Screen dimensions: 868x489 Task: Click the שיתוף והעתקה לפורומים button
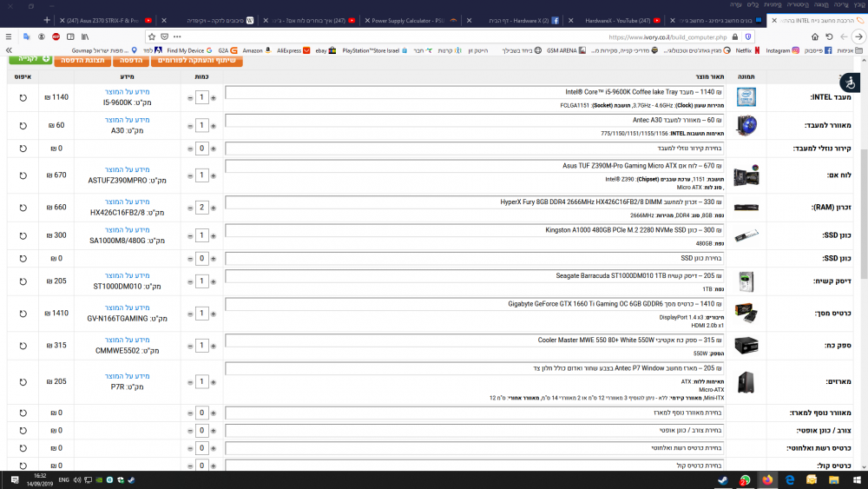[x=196, y=60]
